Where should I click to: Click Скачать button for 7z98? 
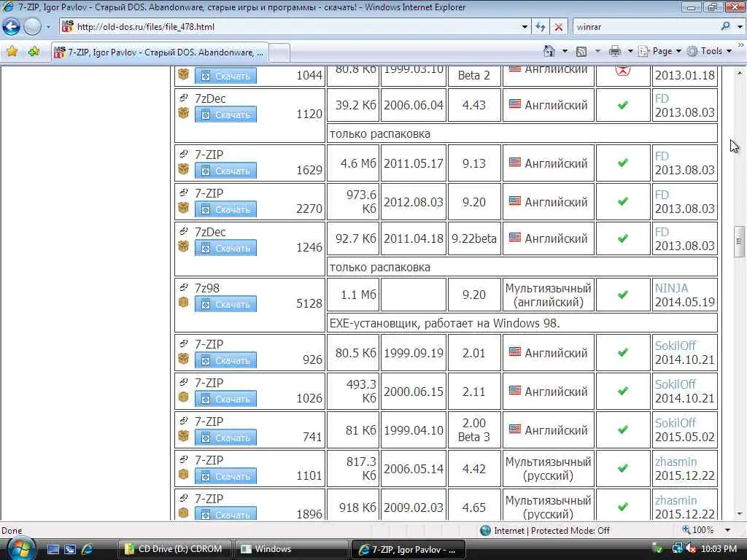(x=225, y=304)
